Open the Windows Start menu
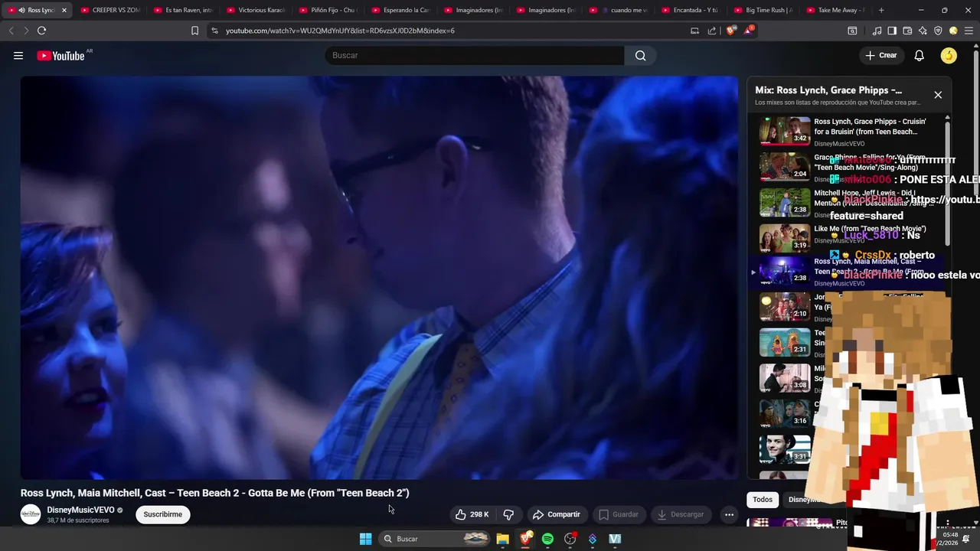Image resolution: width=980 pixels, height=551 pixels. click(x=365, y=539)
